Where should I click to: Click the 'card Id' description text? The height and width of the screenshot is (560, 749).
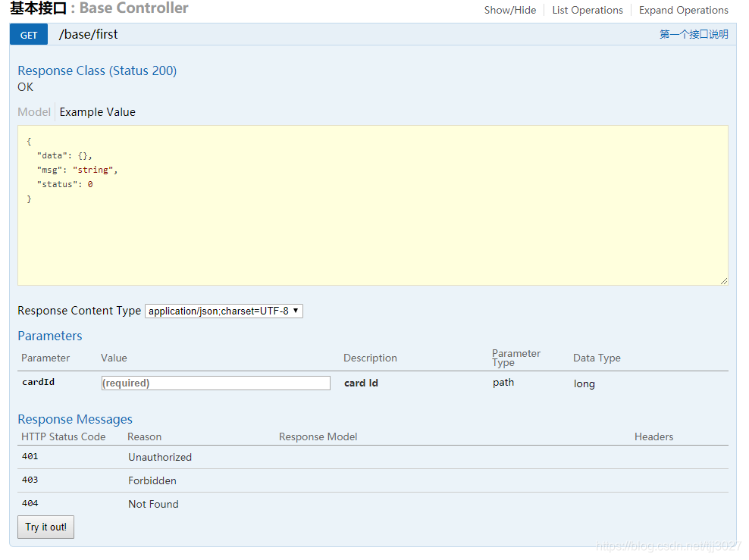coord(361,383)
